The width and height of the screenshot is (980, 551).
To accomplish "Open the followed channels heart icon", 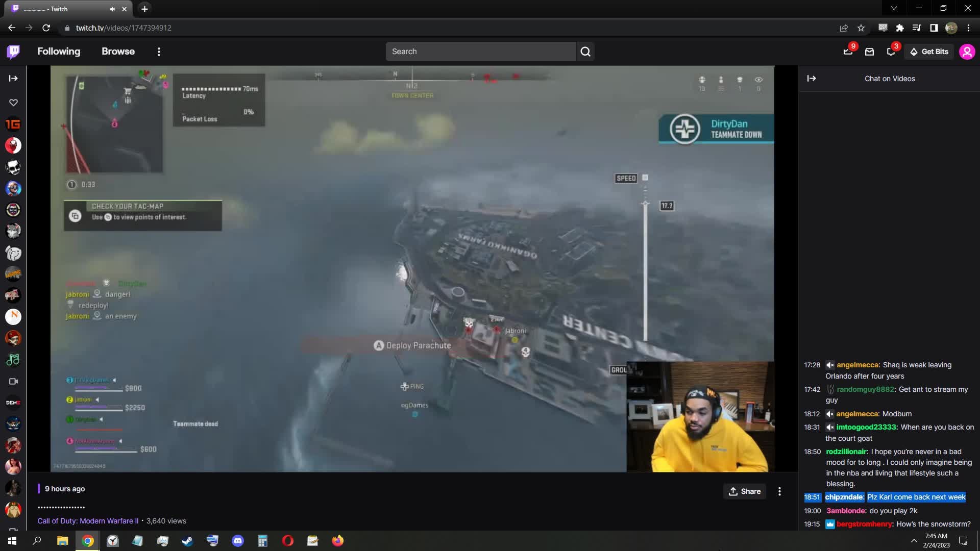I will tap(13, 103).
